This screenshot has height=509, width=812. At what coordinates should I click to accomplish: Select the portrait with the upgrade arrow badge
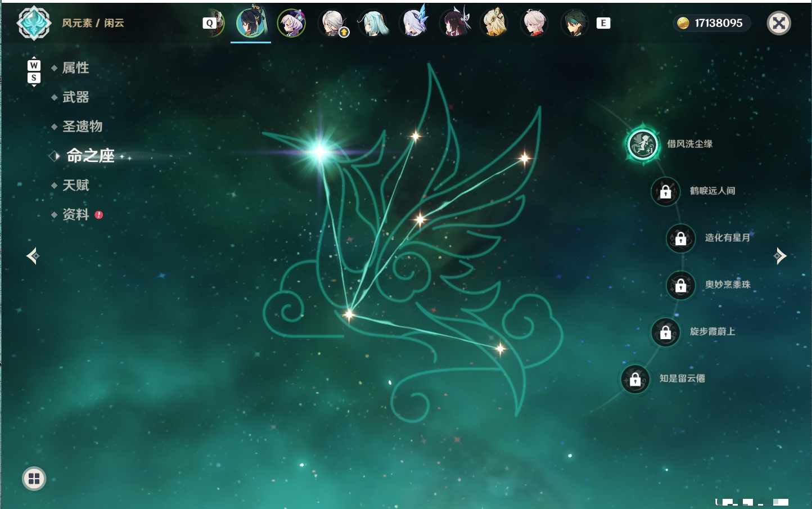tap(333, 23)
